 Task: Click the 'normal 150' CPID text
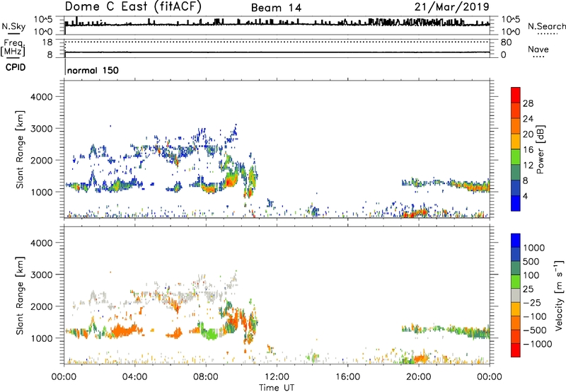pos(93,70)
